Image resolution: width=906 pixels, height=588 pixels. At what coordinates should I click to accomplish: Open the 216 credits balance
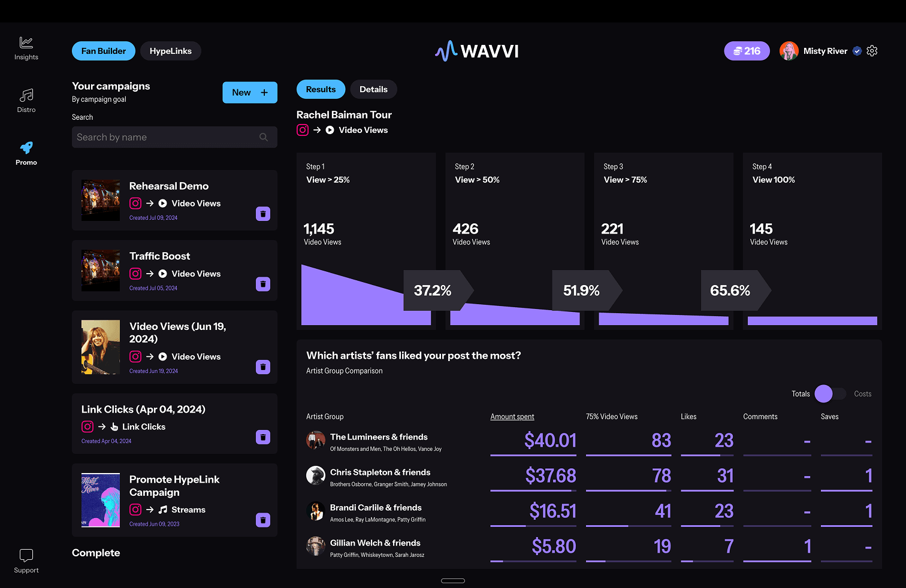click(x=747, y=51)
